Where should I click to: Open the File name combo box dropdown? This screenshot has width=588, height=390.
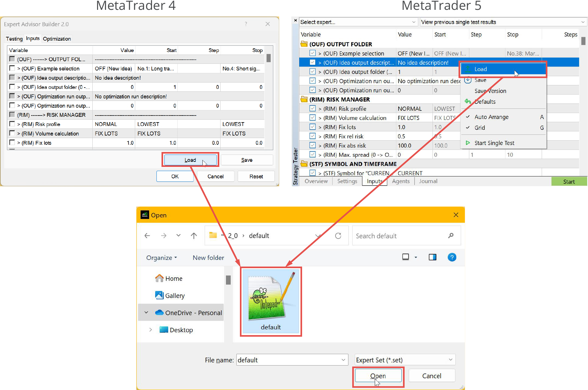pyautogui.click(x=343, y=360)
